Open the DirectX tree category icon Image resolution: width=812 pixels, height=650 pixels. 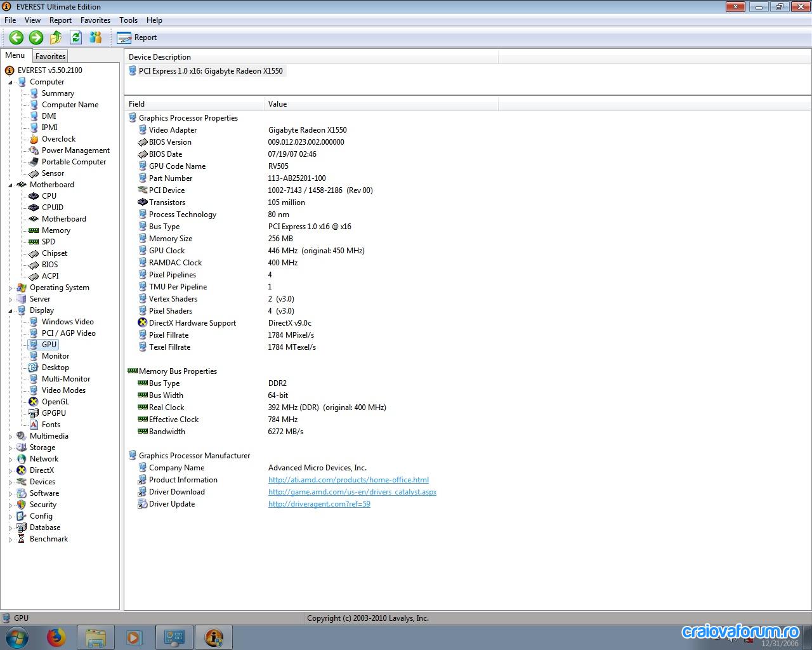coord(22,470)
